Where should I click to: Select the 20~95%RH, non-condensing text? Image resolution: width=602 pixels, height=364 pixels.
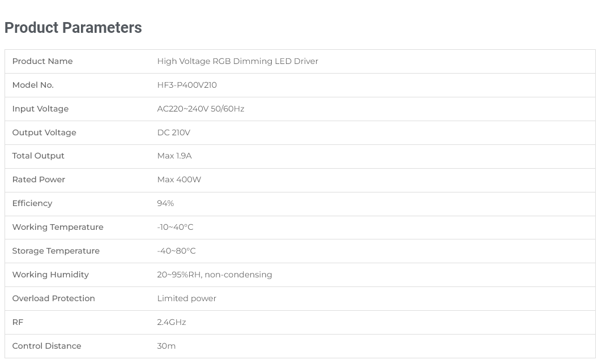point(214,275)
